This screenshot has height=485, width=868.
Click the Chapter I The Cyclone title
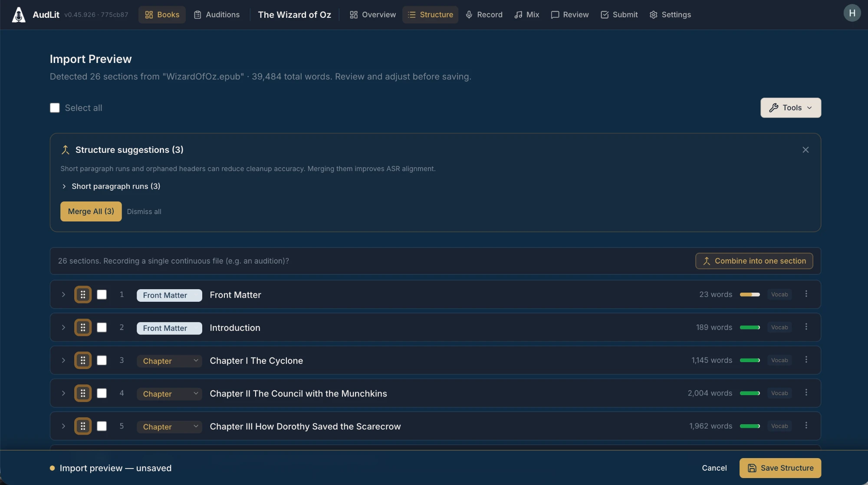tap(256, 361)
